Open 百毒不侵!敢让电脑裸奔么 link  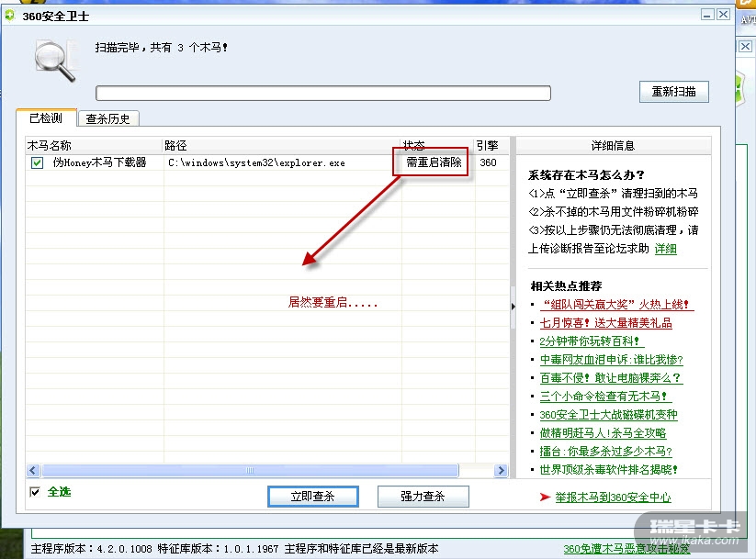(610, 378)
